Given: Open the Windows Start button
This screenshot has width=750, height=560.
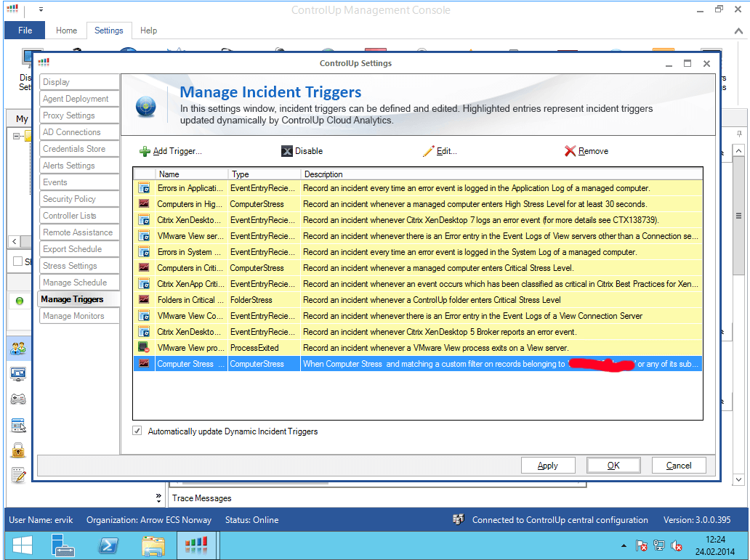Looking at the screenshot, I should [23, 545].
